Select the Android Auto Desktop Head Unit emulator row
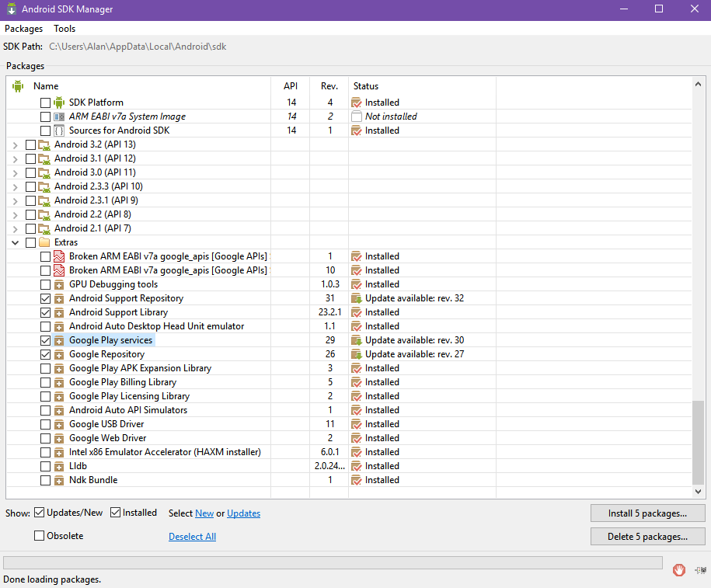The width and height of the screenshot is (711, 588). pos(349,326)
